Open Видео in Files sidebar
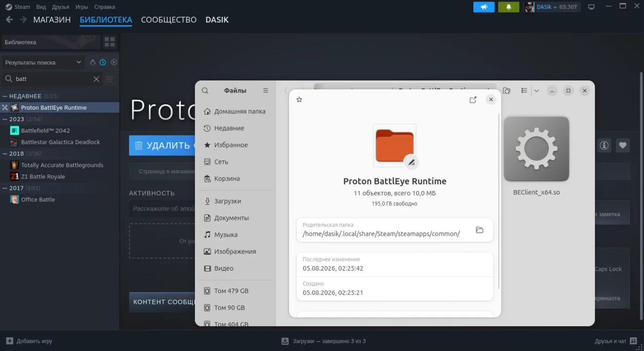644x351 pixels. coord(235,268)
